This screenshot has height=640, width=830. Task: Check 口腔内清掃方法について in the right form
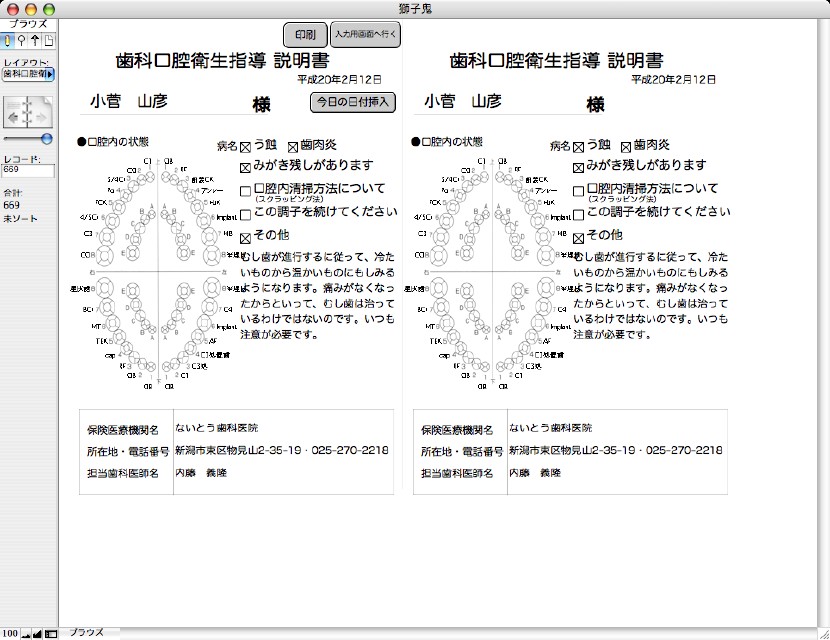point(579,191)
